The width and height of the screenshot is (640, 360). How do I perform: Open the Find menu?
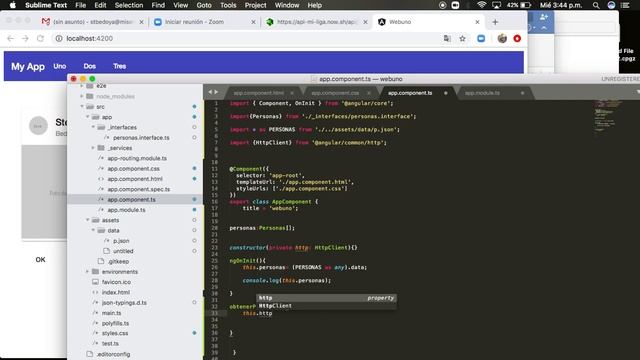(x=158, y=5)
